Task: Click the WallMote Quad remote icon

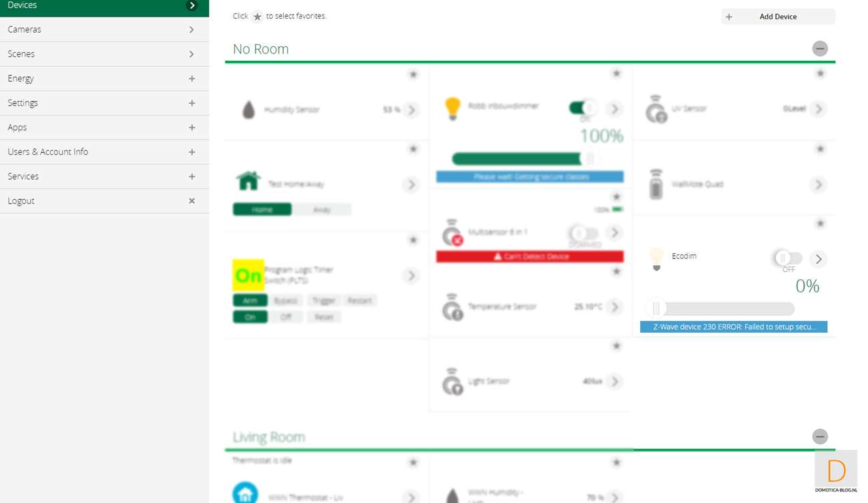Action: pos(656,184)
